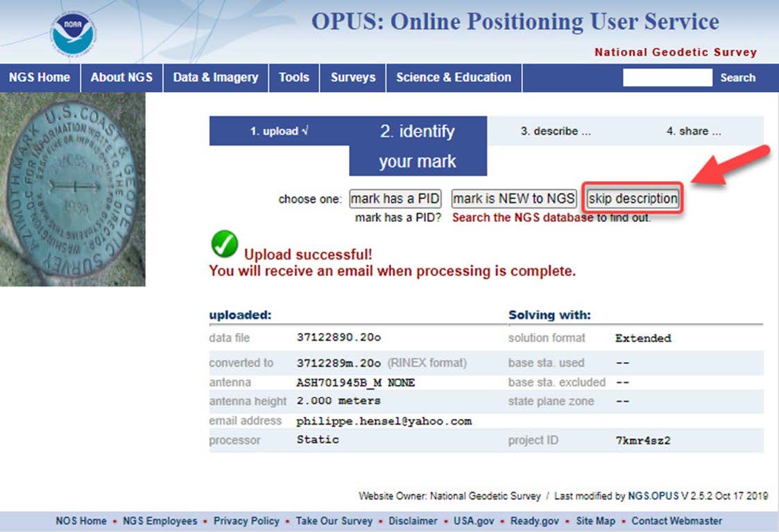Open the NGS Home menu item
Viewport: 779px width, 532px height.
[x=40, y=78]
